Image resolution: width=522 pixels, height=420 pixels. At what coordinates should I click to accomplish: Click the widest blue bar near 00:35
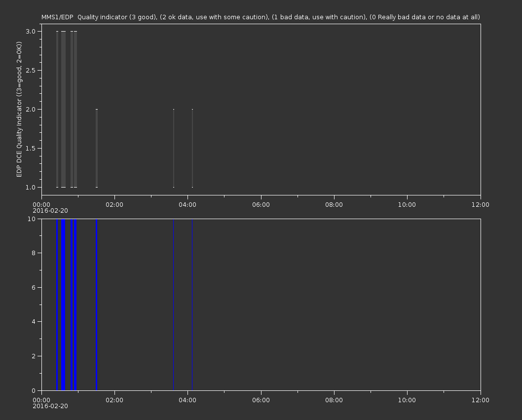coord(63,305)
